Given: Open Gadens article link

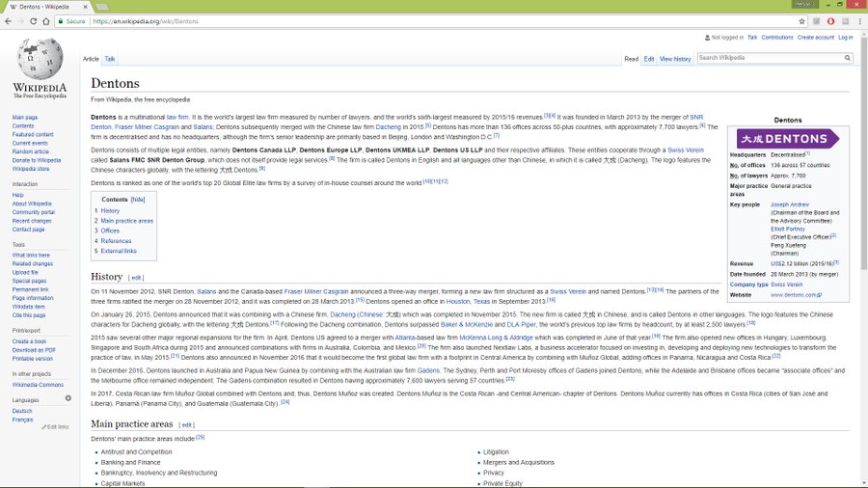Looking at the screenshot, I should click(428, 370).
